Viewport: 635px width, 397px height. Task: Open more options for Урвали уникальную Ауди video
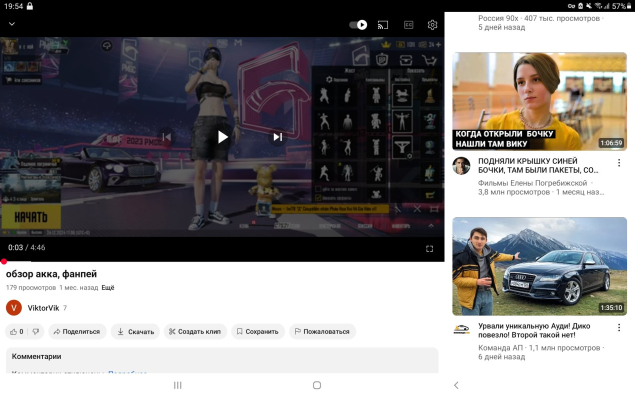pos(619,328)
